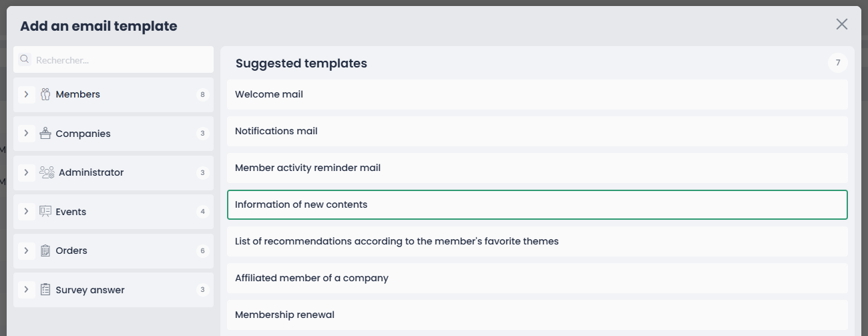Click the Members people icon
The height and width of the screenshot is (336, 868).
45,94
